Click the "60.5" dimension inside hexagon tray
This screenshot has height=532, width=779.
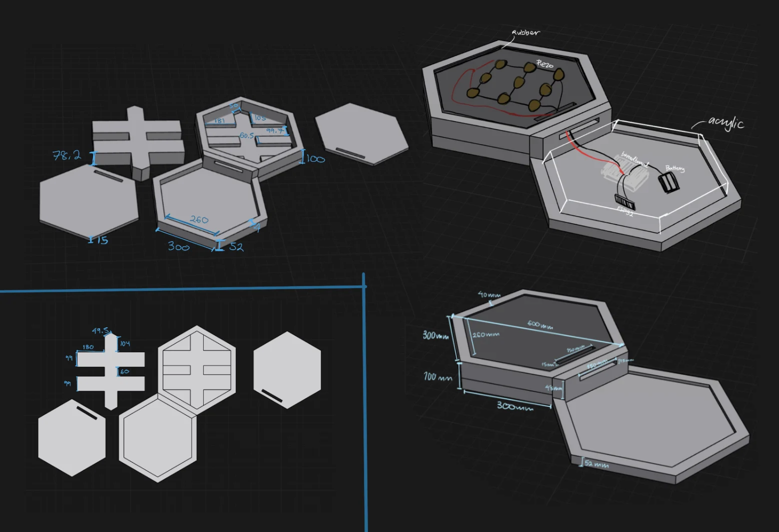[x=247, y=136]
